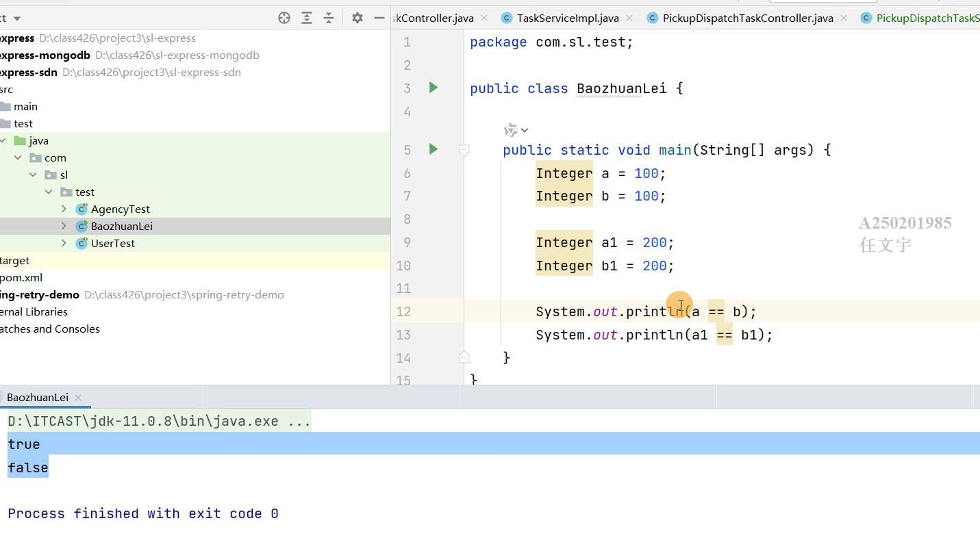Image resolution: width=980 pixels, height=538 pixels.
Task: Click 'Integer b1 = 200;' code line
Action: [x=605, y=266]
